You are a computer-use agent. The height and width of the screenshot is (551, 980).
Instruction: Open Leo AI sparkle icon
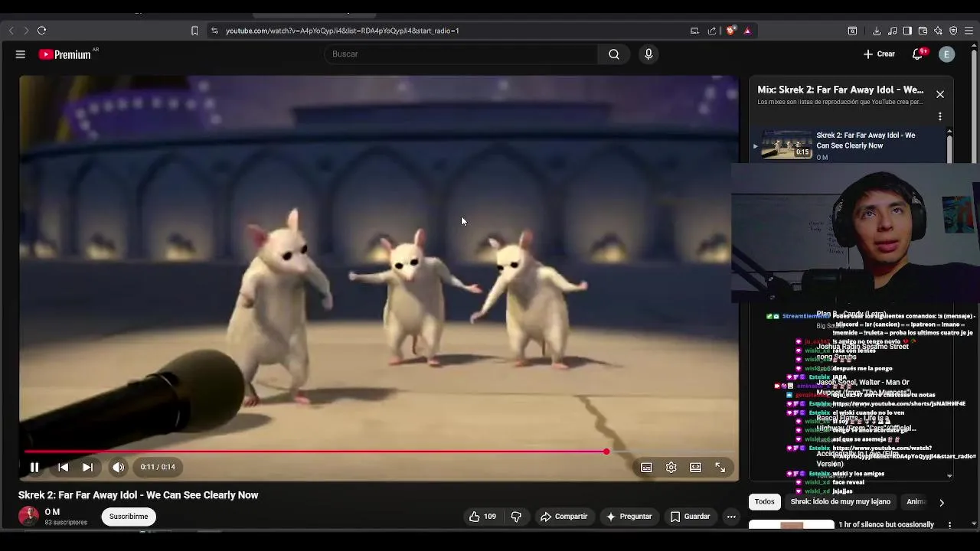tap(938, 31)
